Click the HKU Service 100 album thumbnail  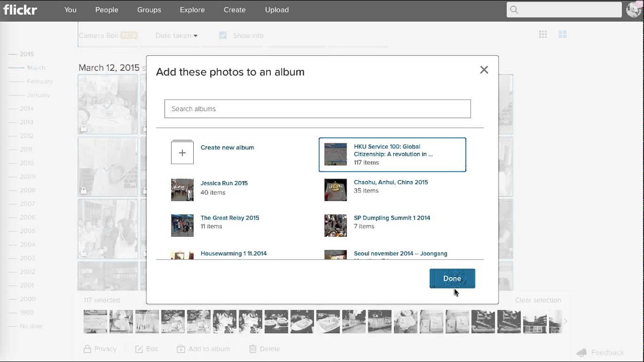pos(336,154)
